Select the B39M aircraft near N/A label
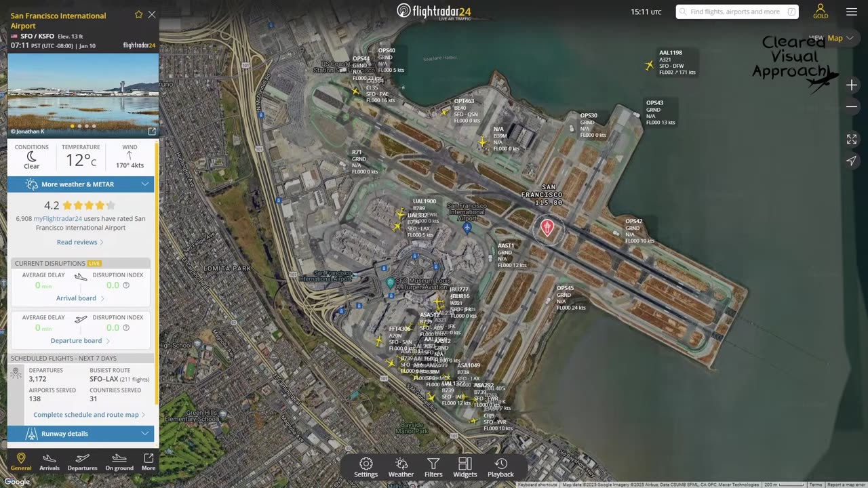Image resolution: width=868 pixels, height=488 pixels. pyautogui.click(x=482, y=142)
